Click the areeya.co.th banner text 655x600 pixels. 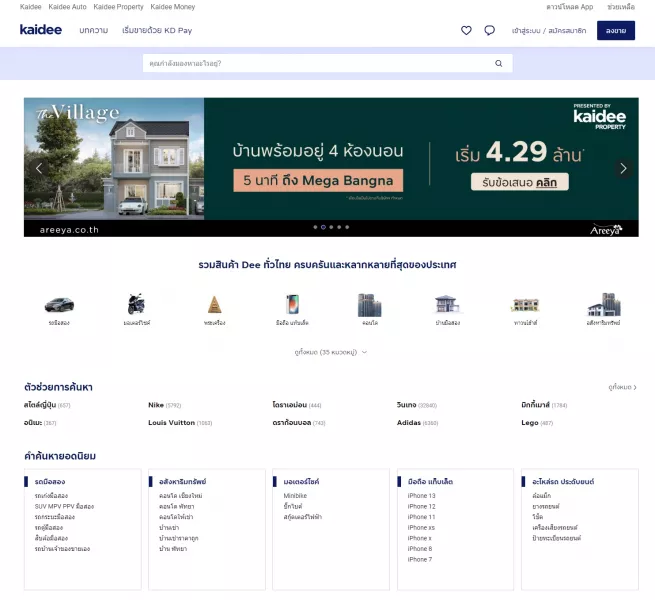tap(69, 230)
